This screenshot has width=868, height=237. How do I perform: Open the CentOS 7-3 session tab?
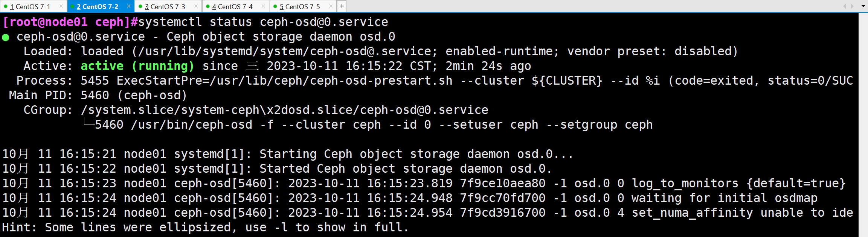pyautogui.click(x=165, y=6)
